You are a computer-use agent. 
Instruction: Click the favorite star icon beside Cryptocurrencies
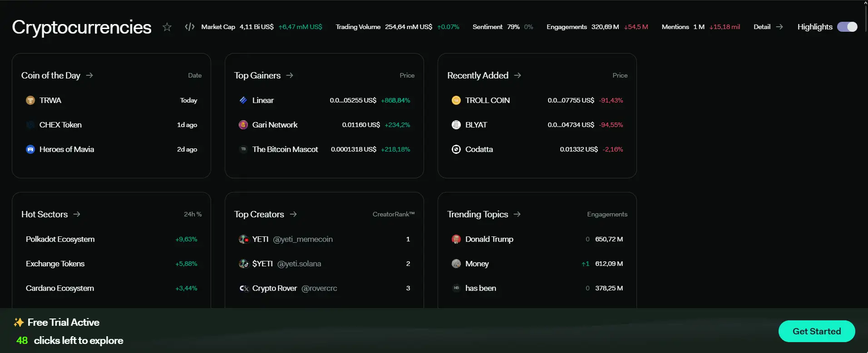(167, 27)
